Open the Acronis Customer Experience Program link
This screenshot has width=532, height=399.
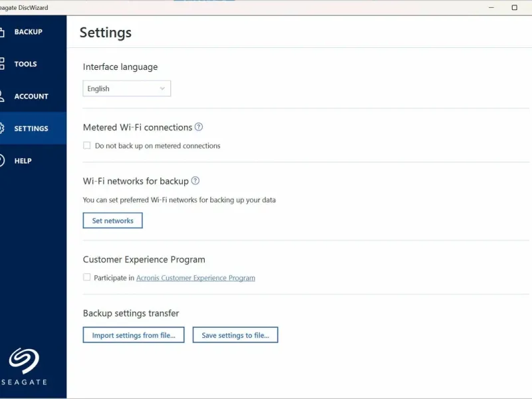click(x=196, y=278)
